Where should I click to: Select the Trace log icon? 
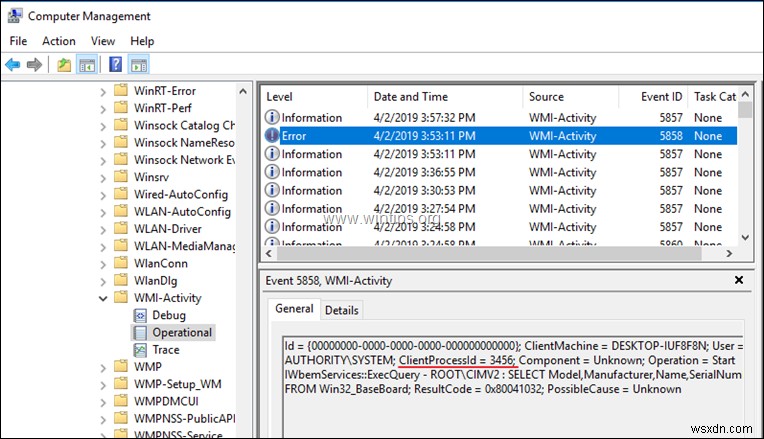[140, 350]
